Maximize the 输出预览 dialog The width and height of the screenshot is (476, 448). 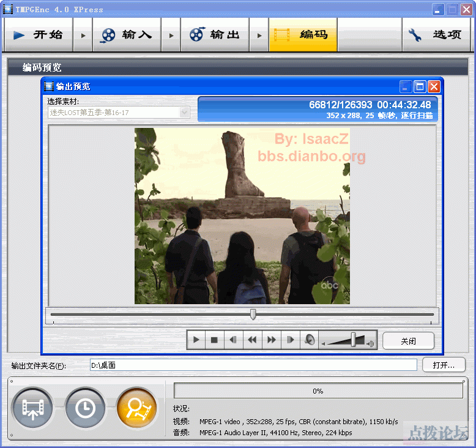(420, 87)
